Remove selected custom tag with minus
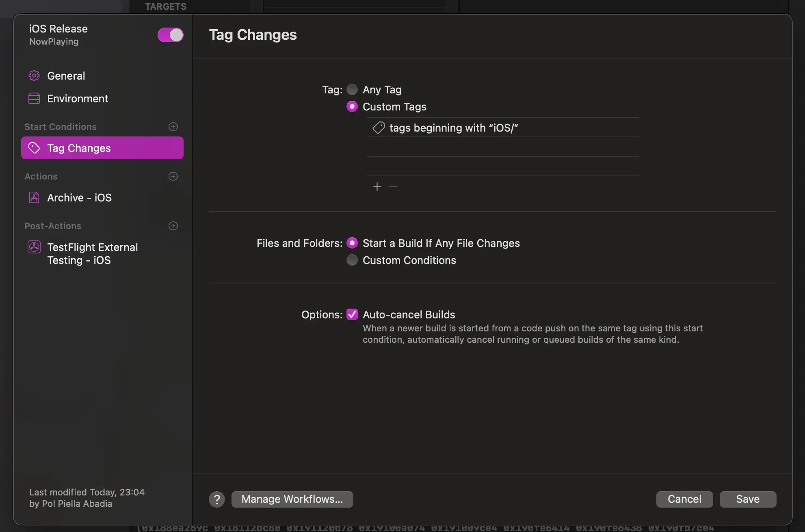 [393, 187]
